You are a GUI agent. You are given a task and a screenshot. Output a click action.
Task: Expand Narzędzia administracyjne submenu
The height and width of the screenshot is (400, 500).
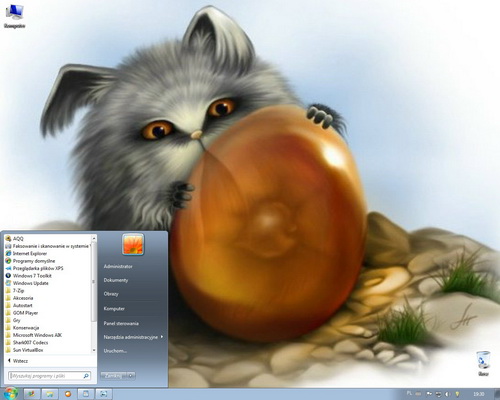click(133, 337)
